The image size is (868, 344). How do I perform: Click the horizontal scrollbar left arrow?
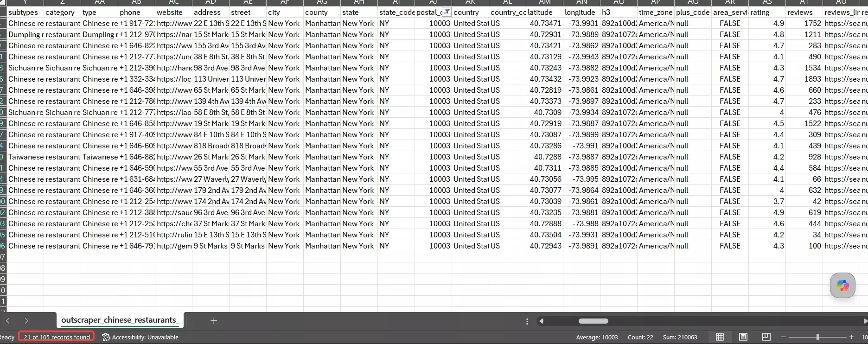pos(541,321)
